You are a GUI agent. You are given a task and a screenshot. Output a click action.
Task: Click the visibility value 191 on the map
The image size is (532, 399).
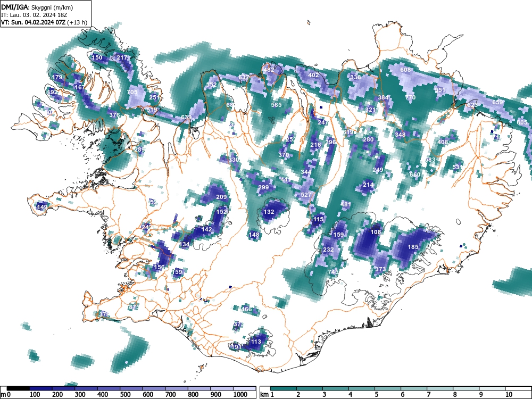pos(236,346)
